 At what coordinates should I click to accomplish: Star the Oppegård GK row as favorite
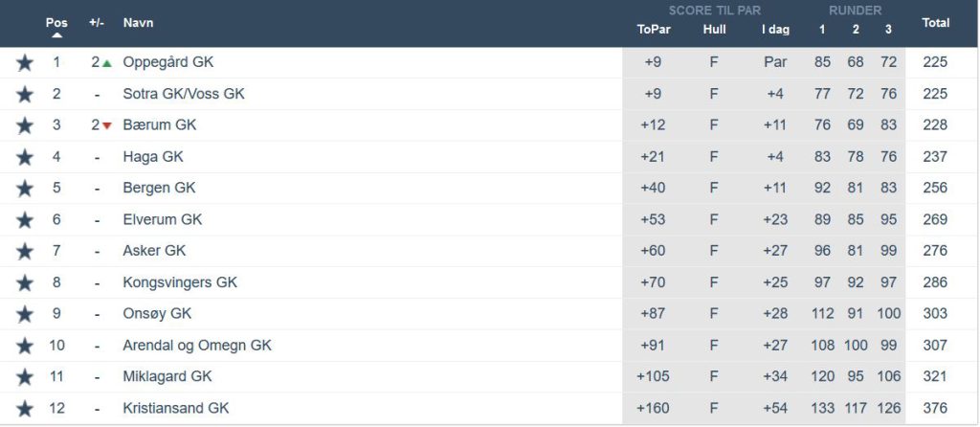click(x=25, y=63)
